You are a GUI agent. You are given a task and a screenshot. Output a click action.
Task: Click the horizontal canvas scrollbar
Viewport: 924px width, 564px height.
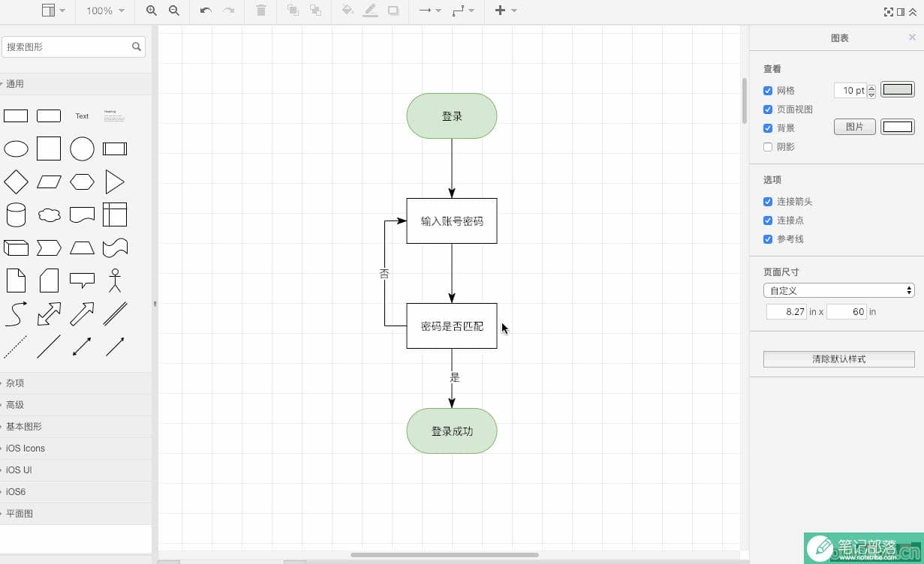coord(444,555)
